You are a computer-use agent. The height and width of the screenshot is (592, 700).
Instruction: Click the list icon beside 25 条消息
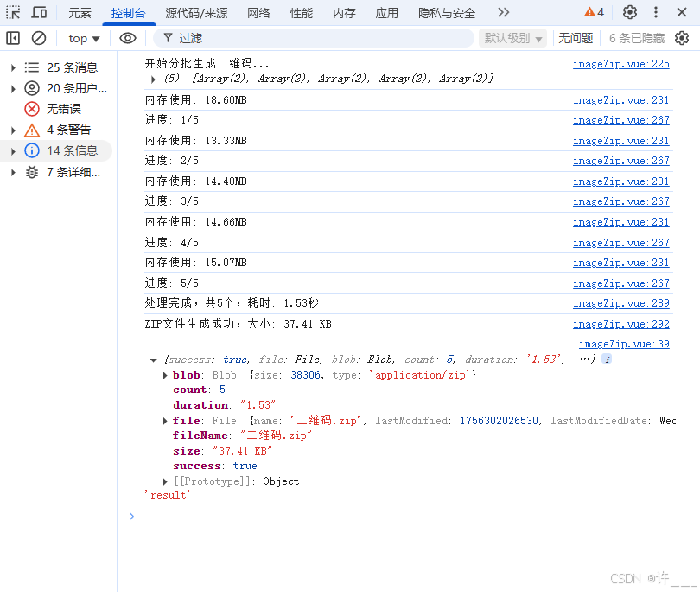point(32,67)
